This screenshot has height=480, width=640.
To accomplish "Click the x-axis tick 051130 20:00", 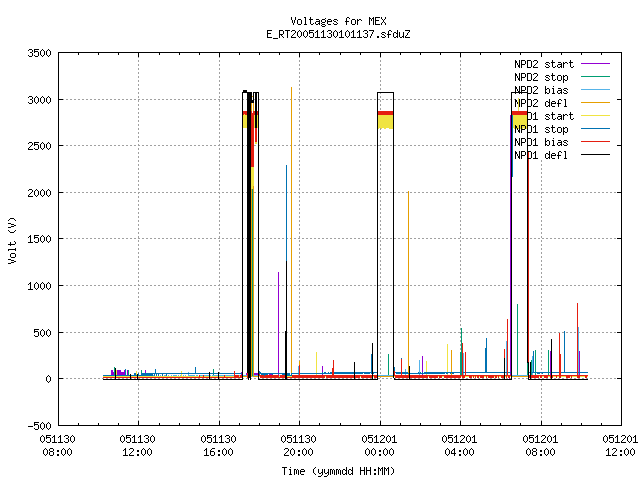I will pos(298,446).
